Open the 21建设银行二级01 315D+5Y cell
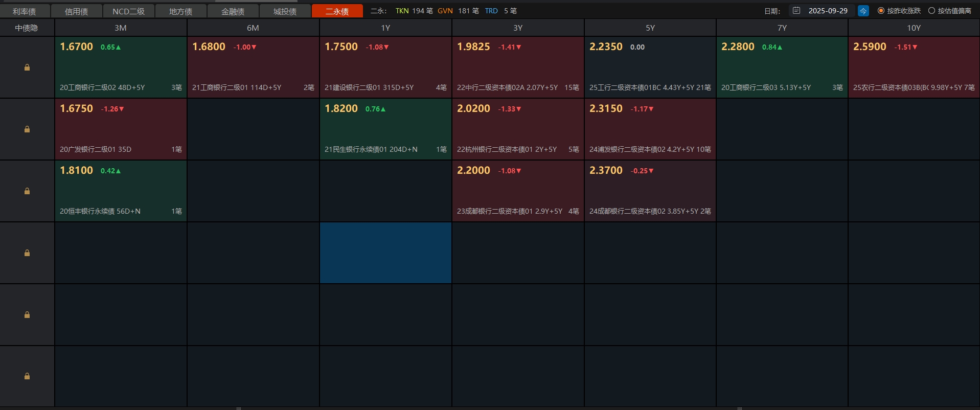Screen dimensions: 980x410 [385, 67]
